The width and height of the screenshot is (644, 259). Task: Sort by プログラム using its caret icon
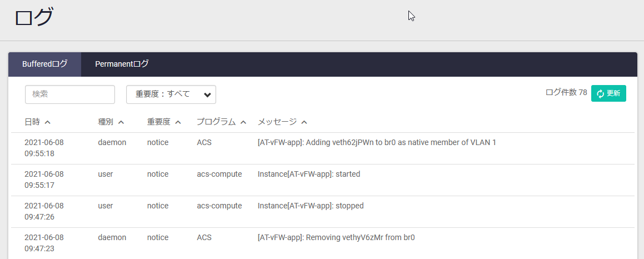(243, 122)
